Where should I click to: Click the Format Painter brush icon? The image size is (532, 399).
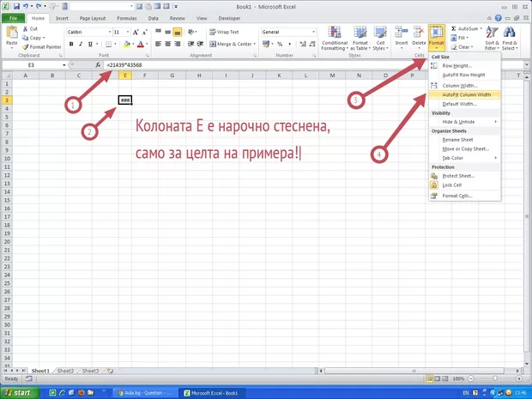point(26,47)
